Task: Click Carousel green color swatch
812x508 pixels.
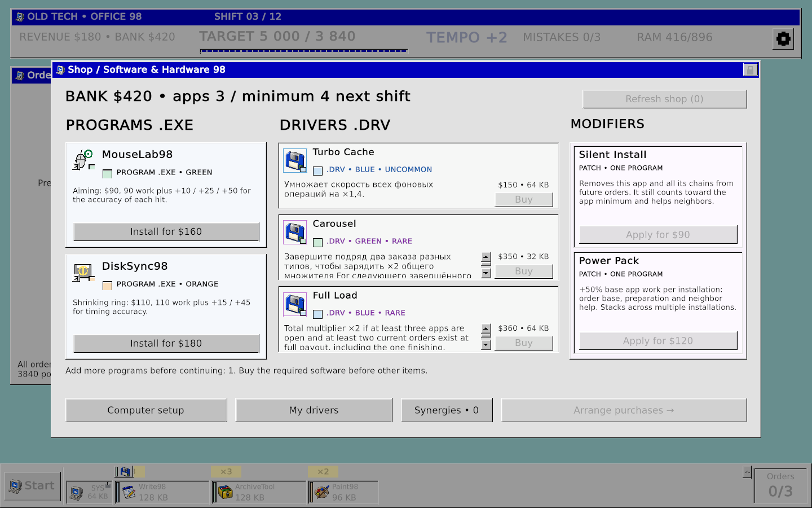Action: [x=317, y=242]
